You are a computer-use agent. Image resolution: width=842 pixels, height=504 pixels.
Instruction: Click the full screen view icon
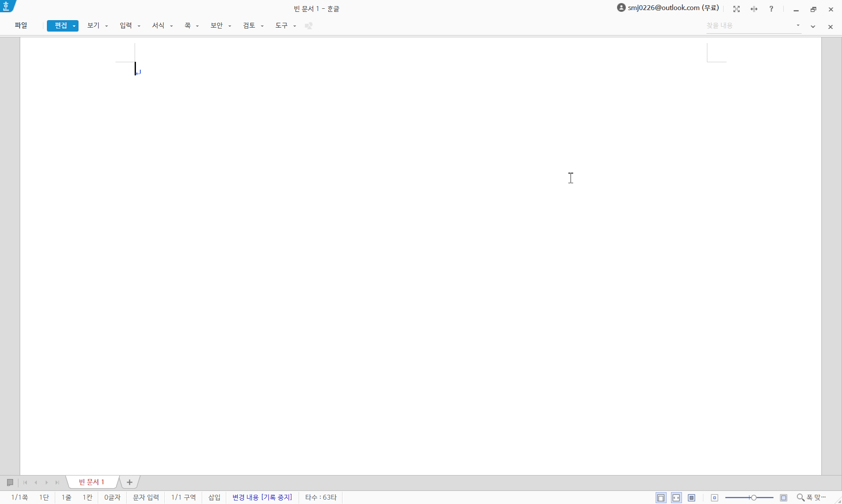[736, 9]
